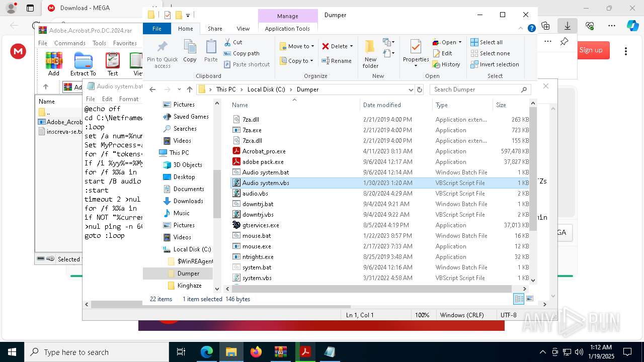This screenshot has width=644, height=362.
Task: Click the Copy path button in Clipboard group
Action: pos(242,53)
